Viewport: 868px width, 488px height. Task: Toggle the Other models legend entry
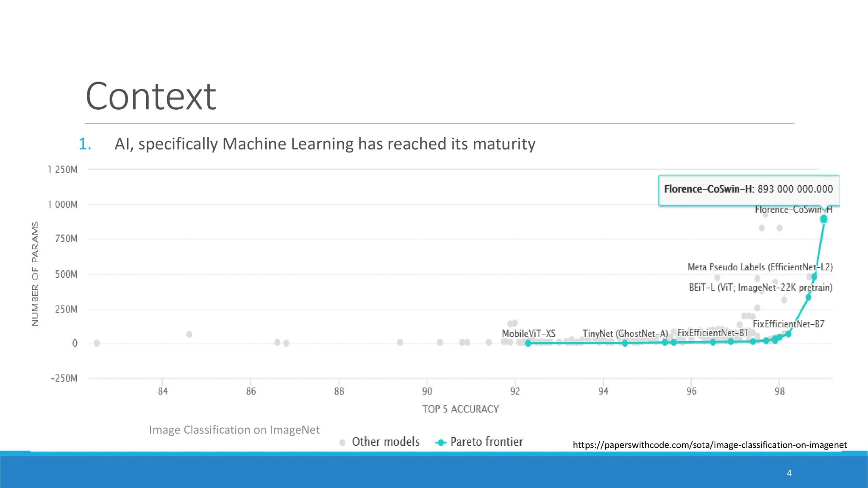[x=385, y=442]
